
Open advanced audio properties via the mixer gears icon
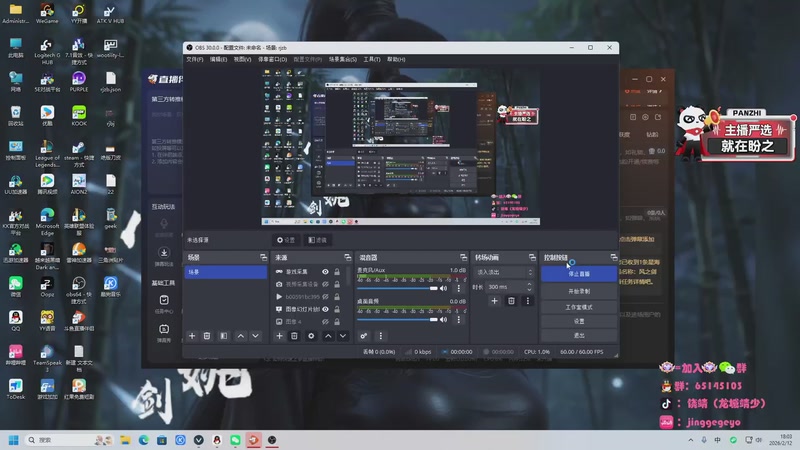point(363,336)
